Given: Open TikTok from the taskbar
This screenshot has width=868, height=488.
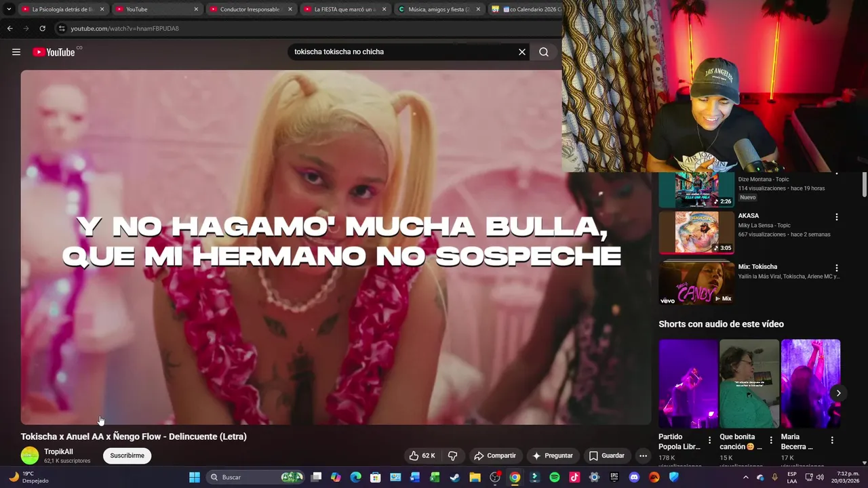Looking at the screenshot, I should 574,477.
